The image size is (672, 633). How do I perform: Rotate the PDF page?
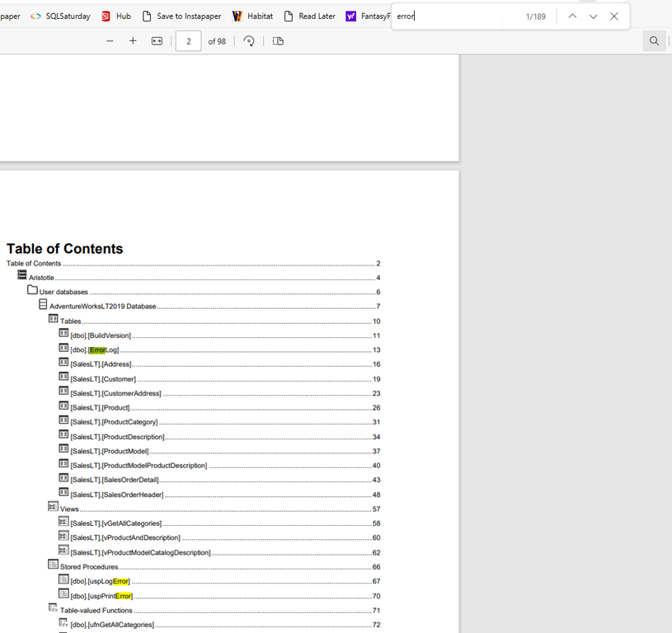pyautogui.click(x=249, y=41)
